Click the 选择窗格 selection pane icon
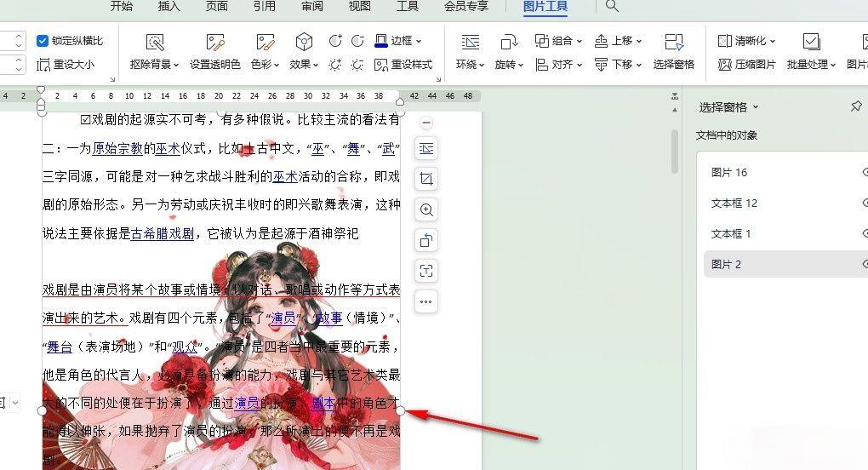This screenshot has height=470, width=868. [674, 43]
